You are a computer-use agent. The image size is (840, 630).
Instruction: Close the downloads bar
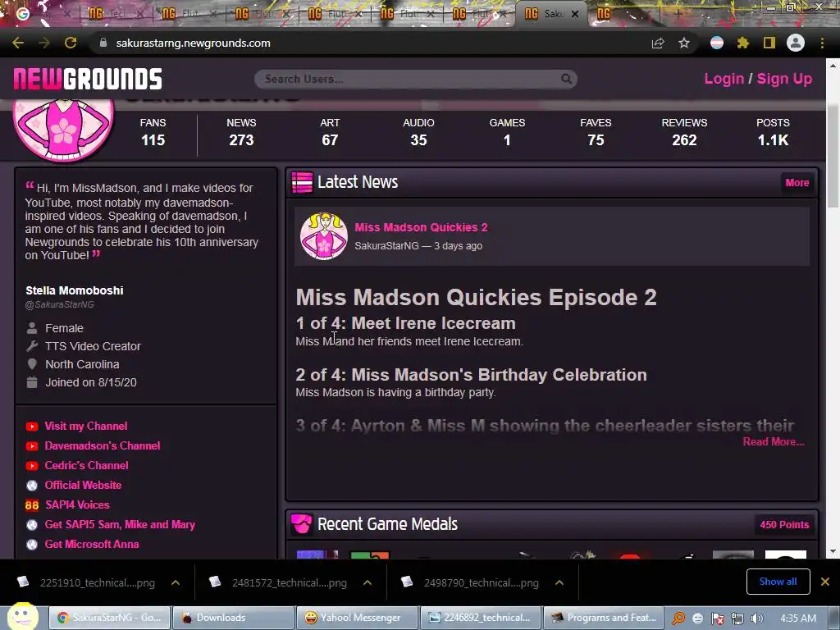[825, 582]
